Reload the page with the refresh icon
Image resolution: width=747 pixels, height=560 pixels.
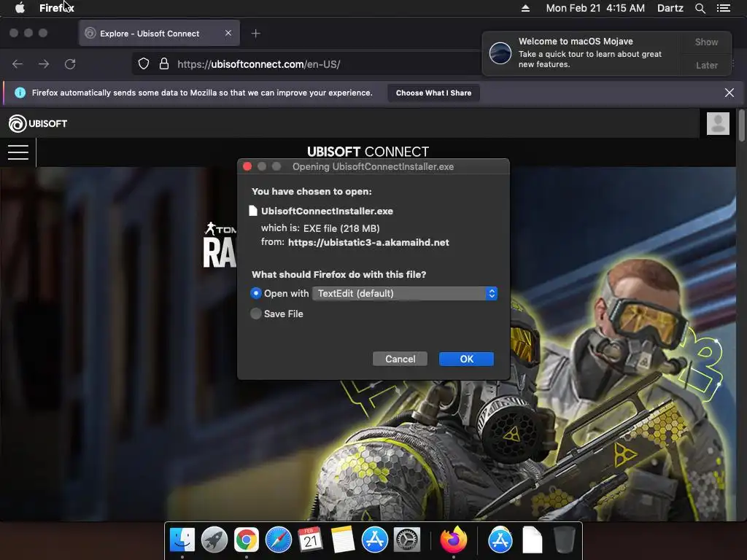coord(70,64)
